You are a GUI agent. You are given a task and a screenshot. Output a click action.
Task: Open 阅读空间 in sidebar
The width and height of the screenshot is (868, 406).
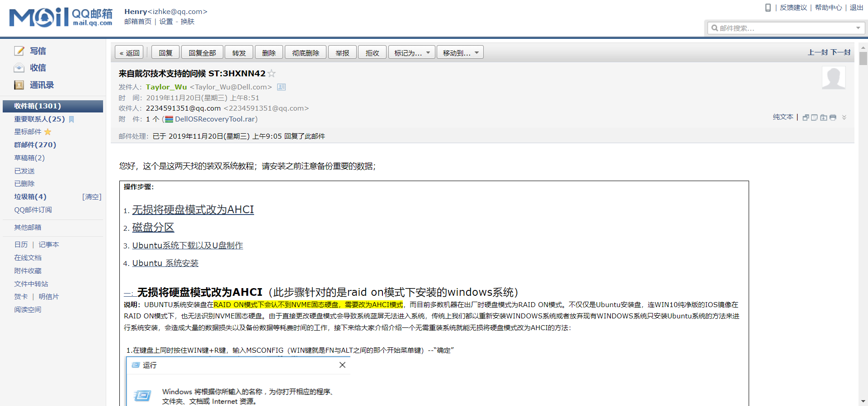[28, 310]
